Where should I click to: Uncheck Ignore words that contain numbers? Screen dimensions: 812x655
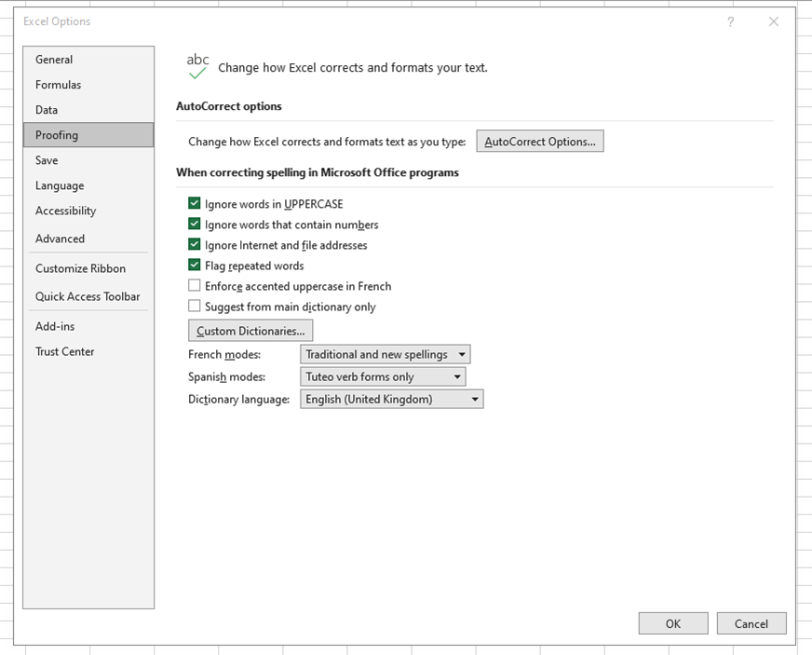(194, 224)
